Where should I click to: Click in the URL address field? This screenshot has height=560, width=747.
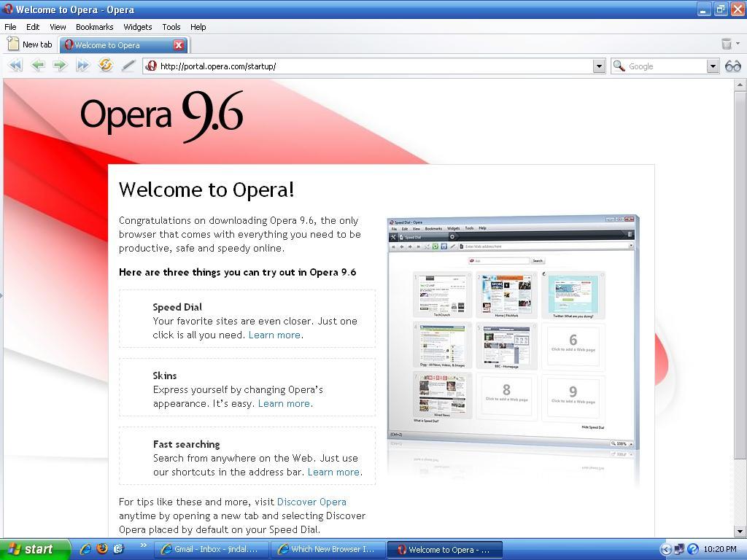(x=374, y=66)
